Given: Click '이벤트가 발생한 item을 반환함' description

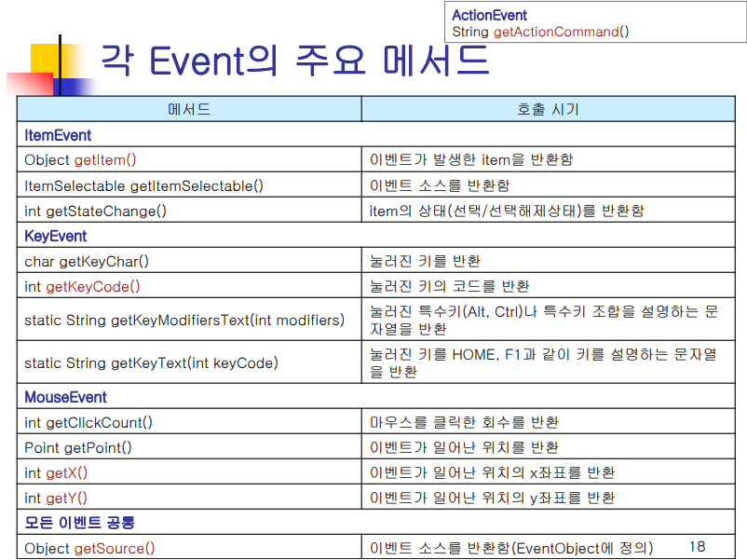Looking at the screenshot, I should tap(471, 159).
